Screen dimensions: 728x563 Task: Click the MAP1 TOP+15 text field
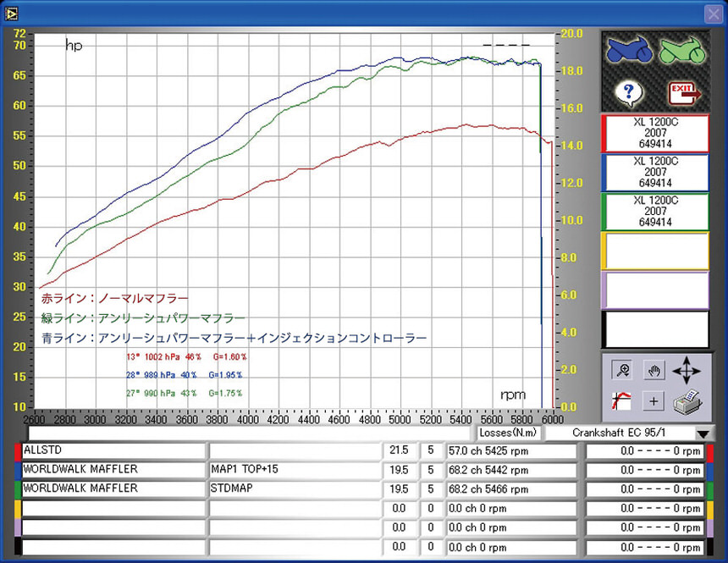292,470
